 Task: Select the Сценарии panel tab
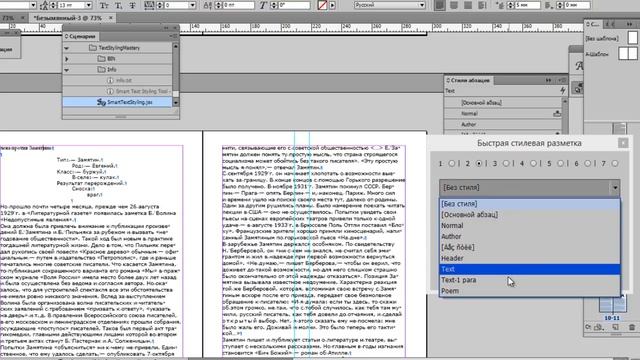click(x=80, y=36)
